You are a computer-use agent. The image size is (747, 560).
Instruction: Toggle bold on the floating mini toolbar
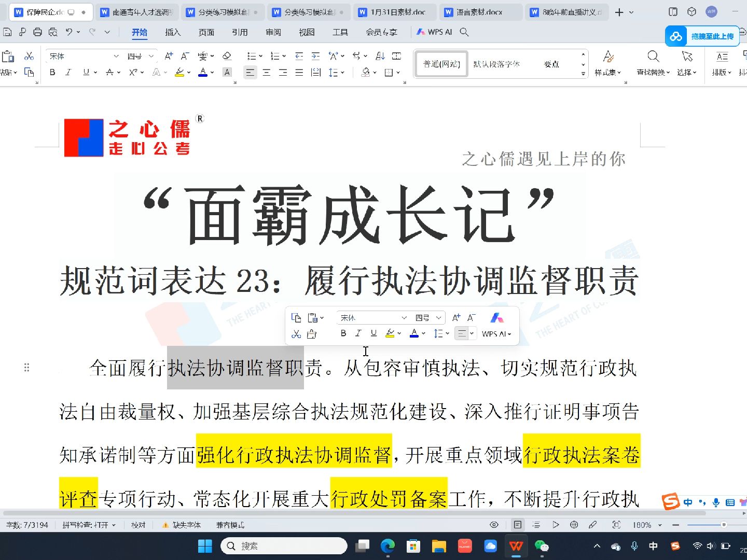[343, 333]
